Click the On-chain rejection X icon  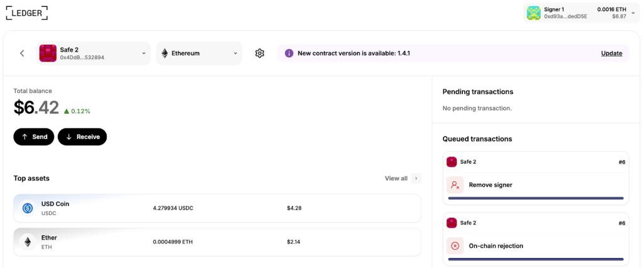(455, 246)
